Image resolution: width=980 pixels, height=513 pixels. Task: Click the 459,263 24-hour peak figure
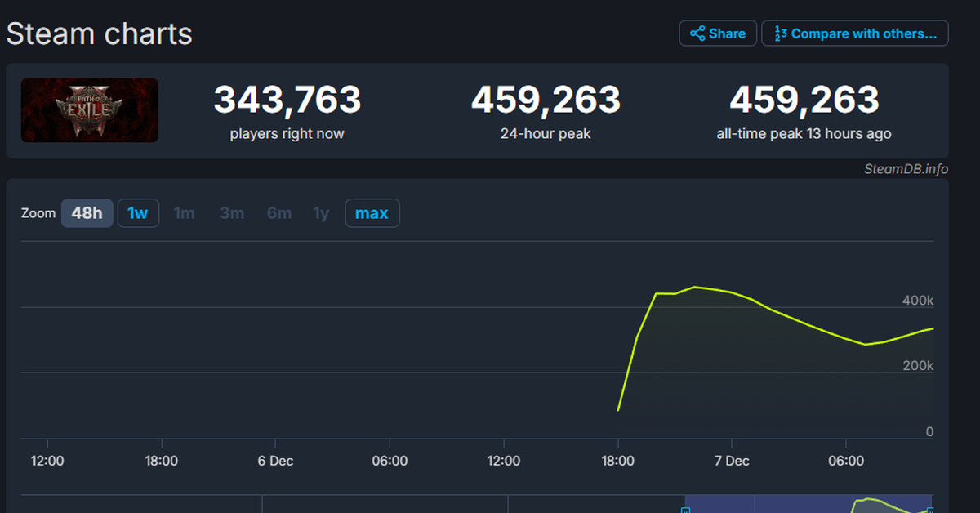546,100
